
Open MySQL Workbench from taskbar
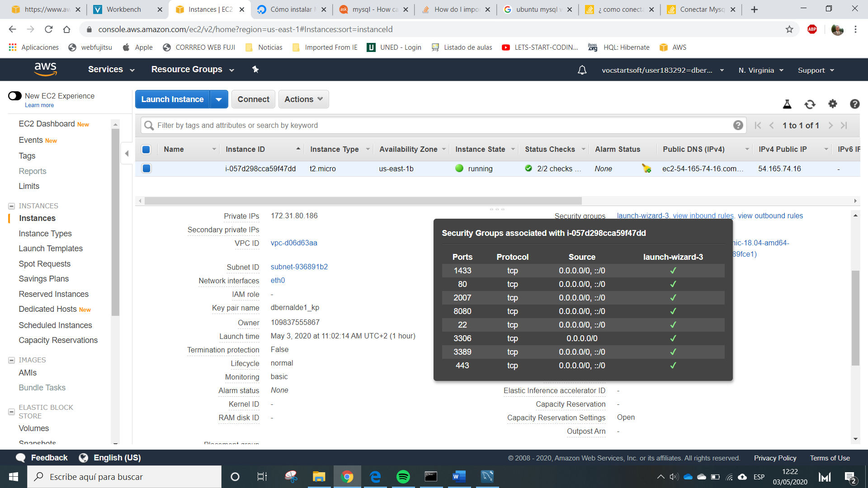(487, 477)
